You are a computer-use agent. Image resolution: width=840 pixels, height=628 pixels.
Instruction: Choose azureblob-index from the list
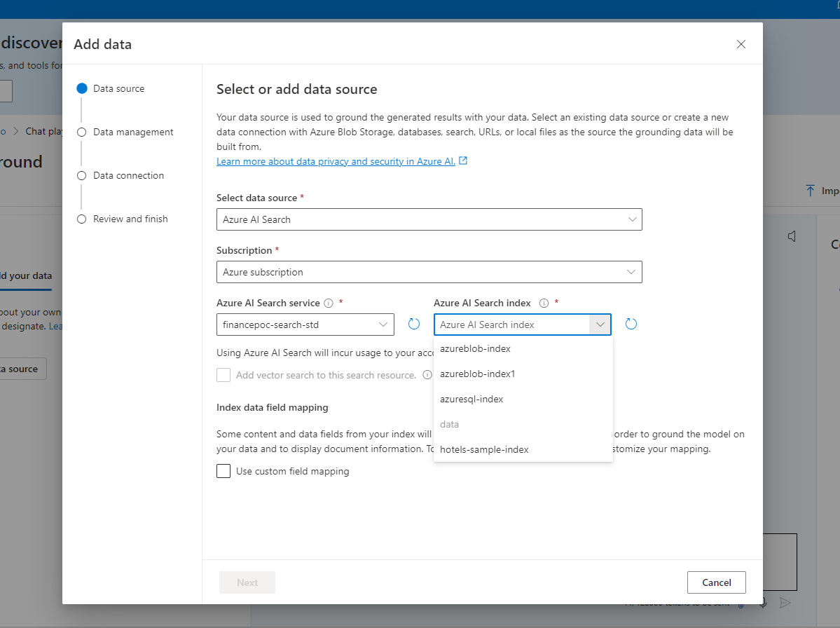coord(523,349)
